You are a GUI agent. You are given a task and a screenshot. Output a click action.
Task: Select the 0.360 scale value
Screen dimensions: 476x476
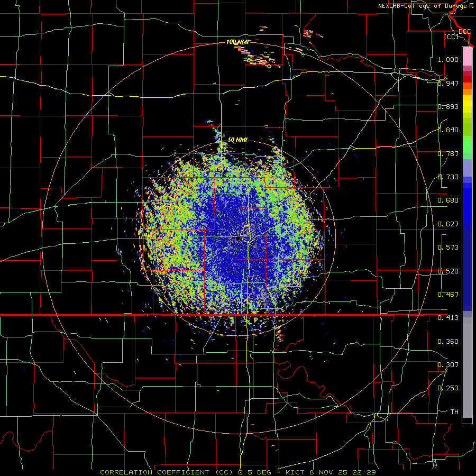tap(448, 342)
